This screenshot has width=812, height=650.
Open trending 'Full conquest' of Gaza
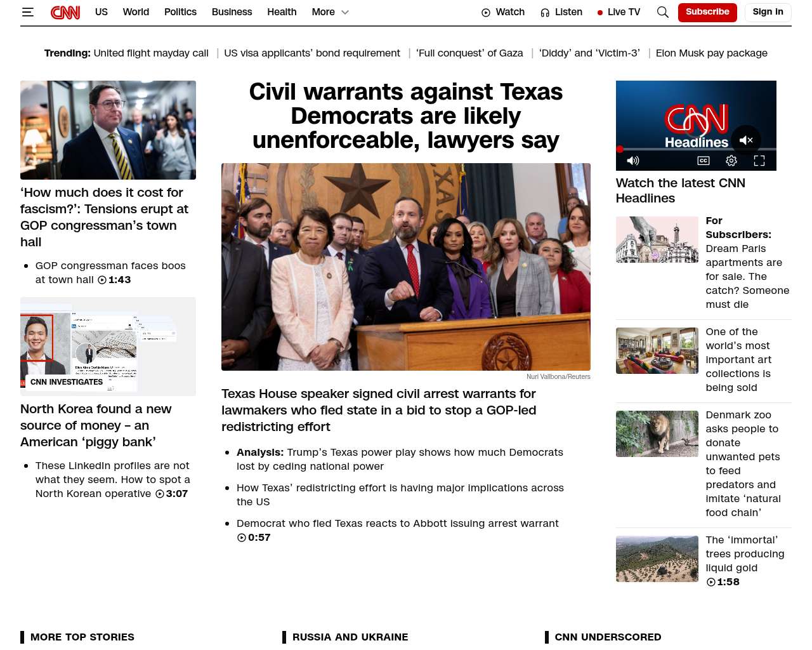469,53
